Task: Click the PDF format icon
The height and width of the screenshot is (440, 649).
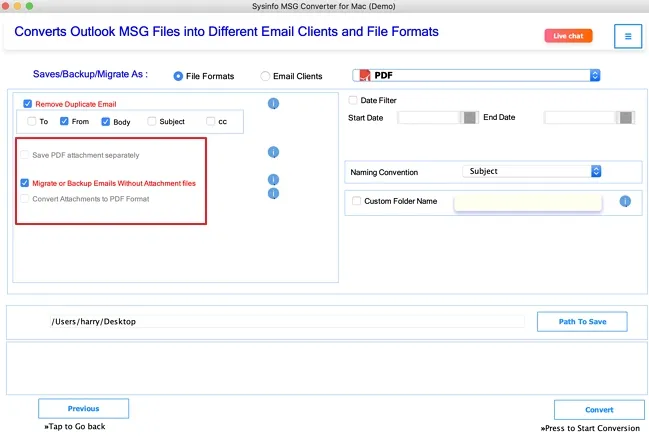Action: (365, 75)
